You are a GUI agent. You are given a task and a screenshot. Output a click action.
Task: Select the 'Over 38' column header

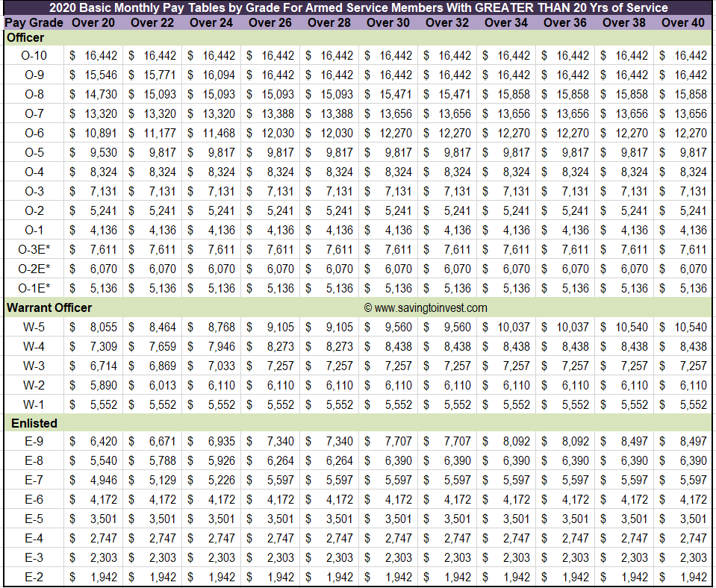[623, 23]
